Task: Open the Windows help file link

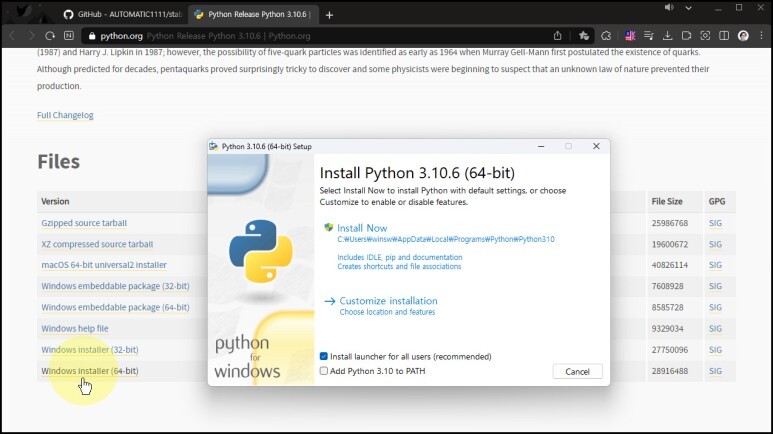Action: click(75, 328)
